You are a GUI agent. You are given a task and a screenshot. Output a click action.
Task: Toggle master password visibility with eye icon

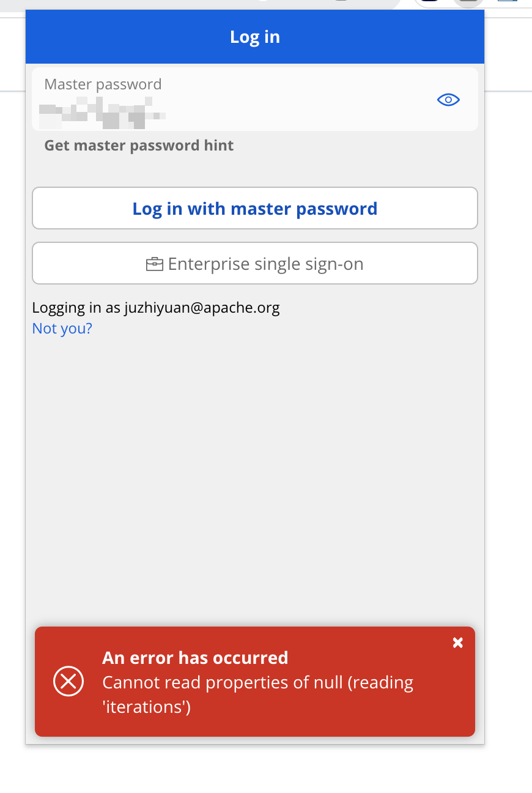point(448,100)
